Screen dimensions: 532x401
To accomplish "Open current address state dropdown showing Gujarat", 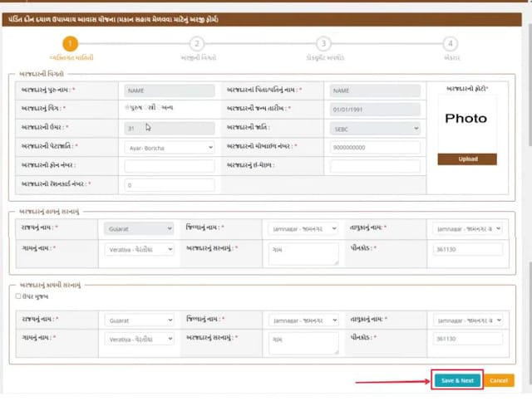I will click(139, 227).
